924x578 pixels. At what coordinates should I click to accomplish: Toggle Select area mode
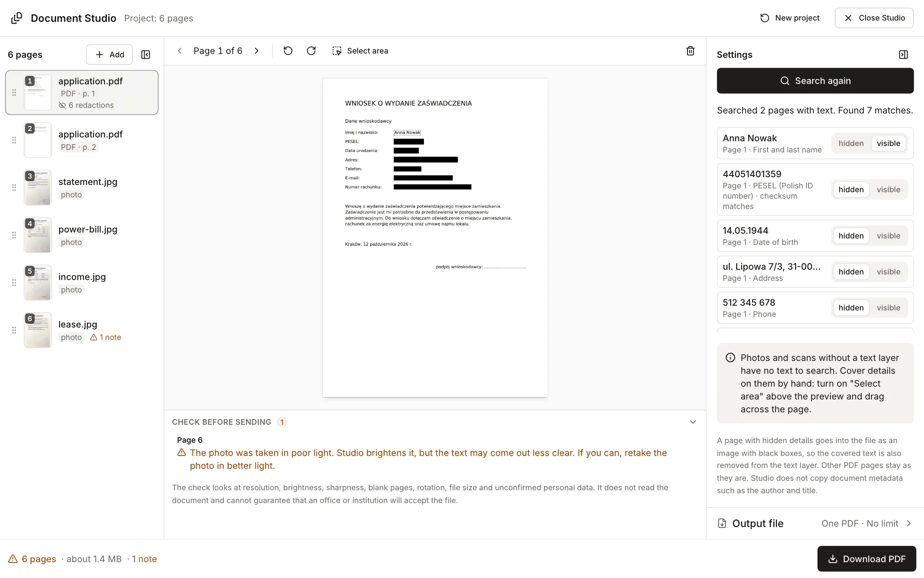pos(360,51)
